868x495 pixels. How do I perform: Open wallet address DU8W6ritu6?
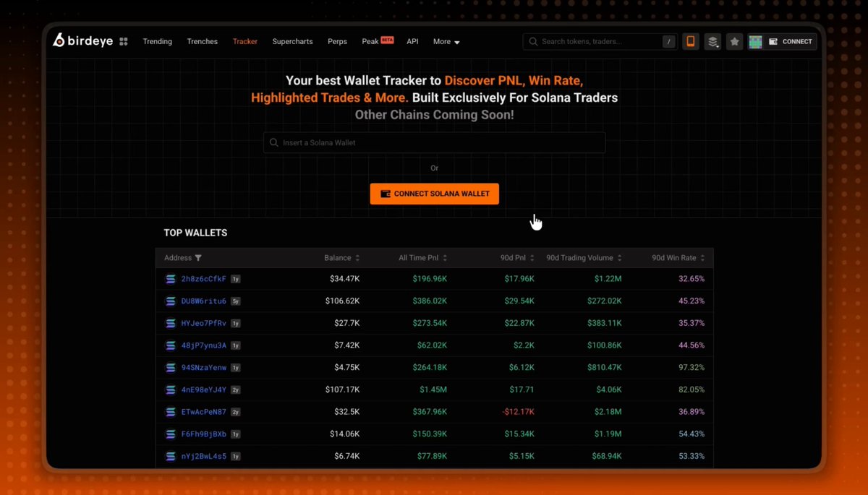[x=204, y=301]
